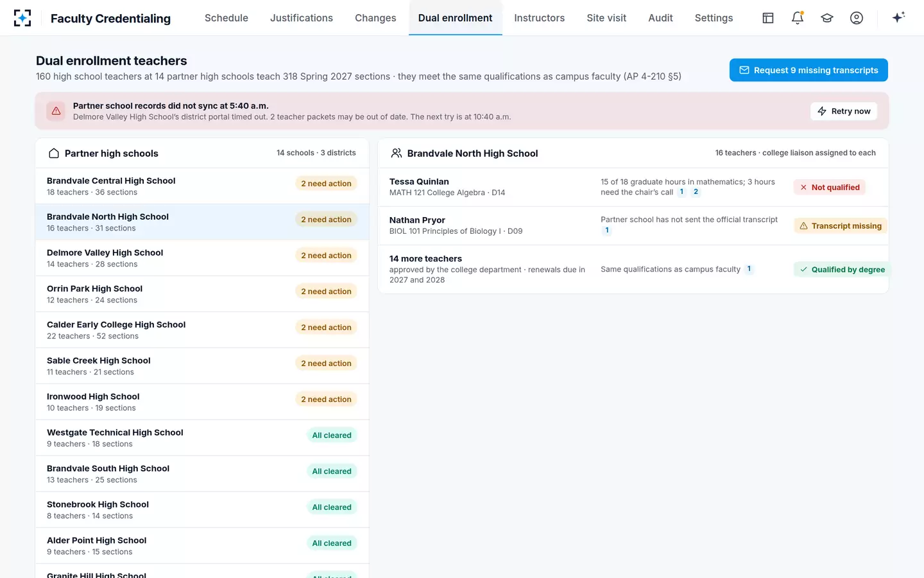Choose Orrin Park High School

pyautogui.click(x=202, y=294)
